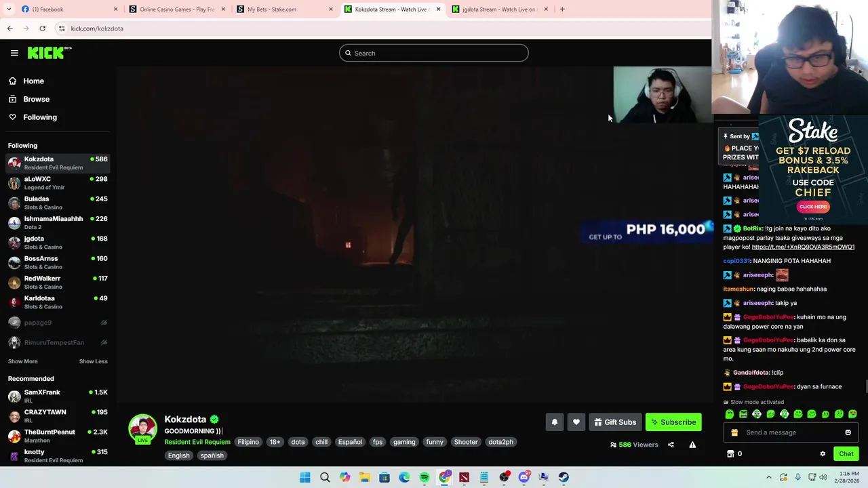Open the t.me link in BotRix message
868x488 pixels.
pyautogui.click(x=803, y=247)
